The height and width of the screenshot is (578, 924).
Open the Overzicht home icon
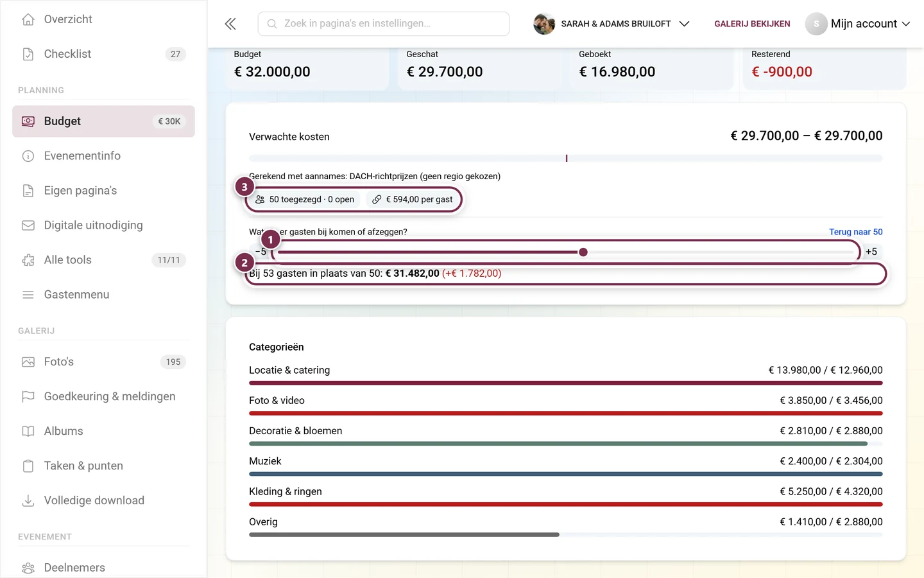click(28, 19)
